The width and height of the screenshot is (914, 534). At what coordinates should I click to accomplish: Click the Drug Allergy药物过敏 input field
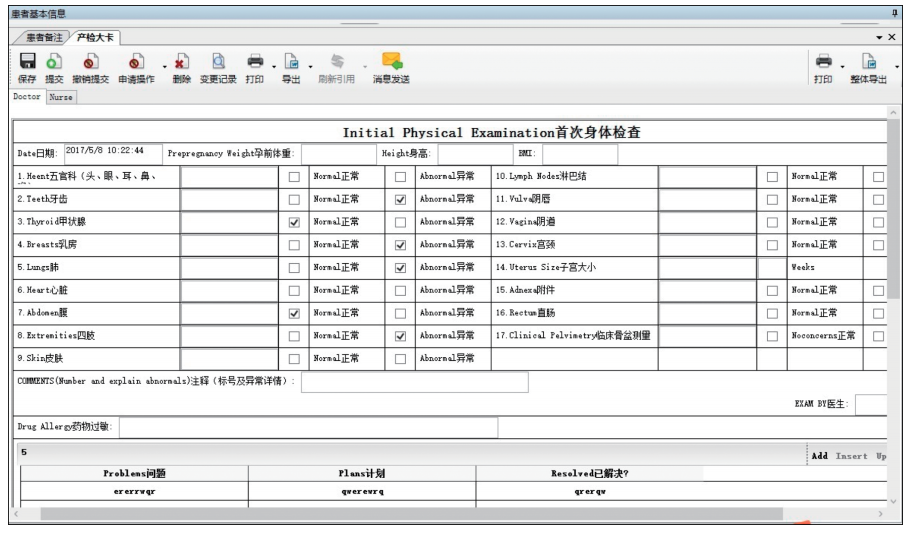(308, 428)
